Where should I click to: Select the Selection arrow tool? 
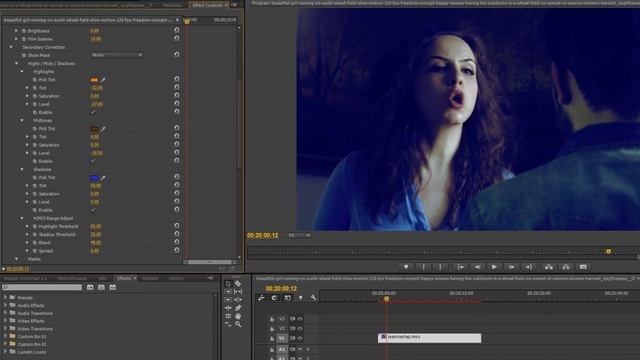point(228,284)
